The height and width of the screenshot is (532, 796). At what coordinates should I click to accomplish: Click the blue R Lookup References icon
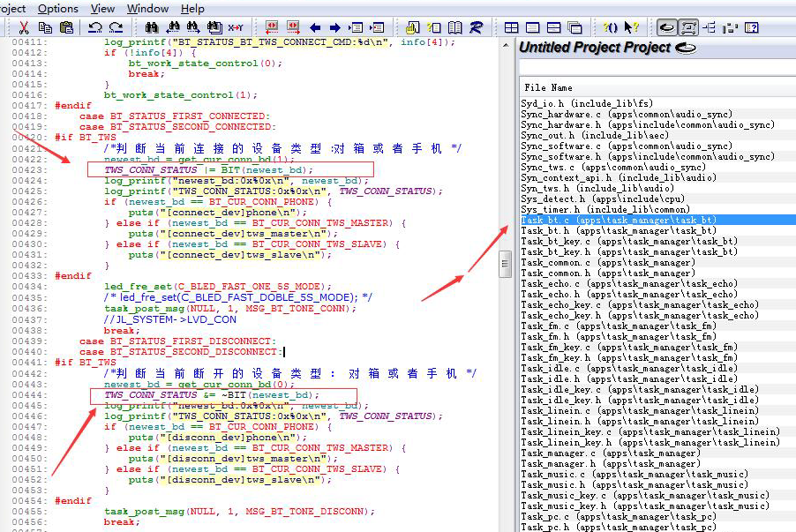click(476, 27)
